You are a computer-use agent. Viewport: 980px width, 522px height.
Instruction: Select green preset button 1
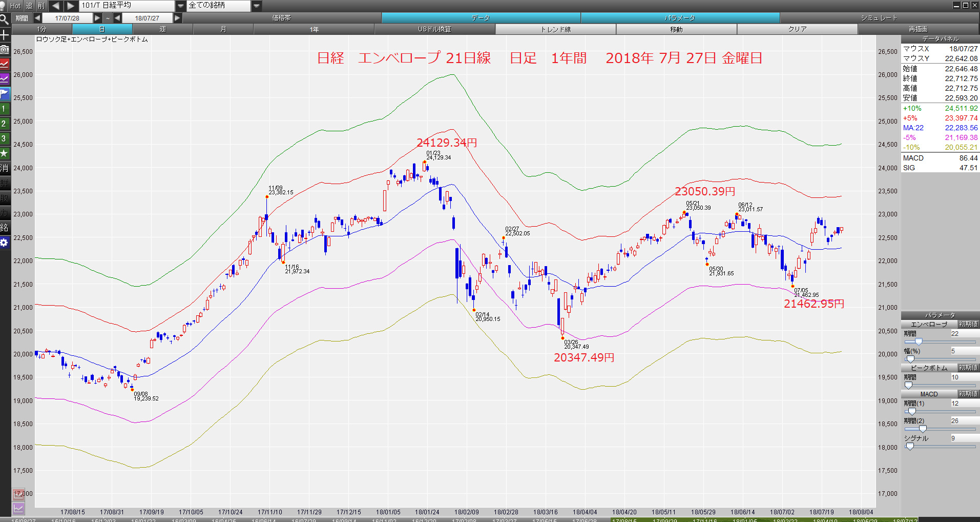(5, 109)
